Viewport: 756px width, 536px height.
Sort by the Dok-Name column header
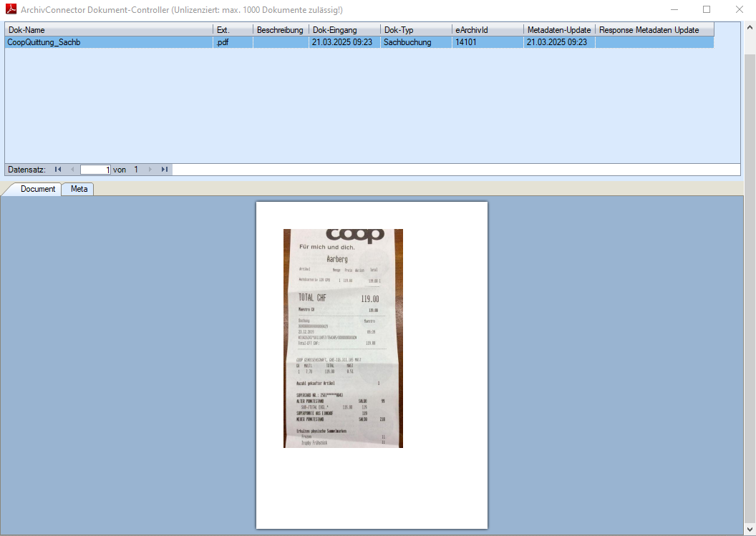109,30
